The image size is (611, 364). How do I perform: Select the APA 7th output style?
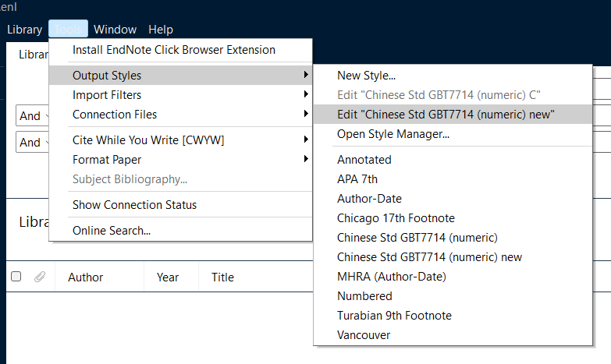coord(453,178)
